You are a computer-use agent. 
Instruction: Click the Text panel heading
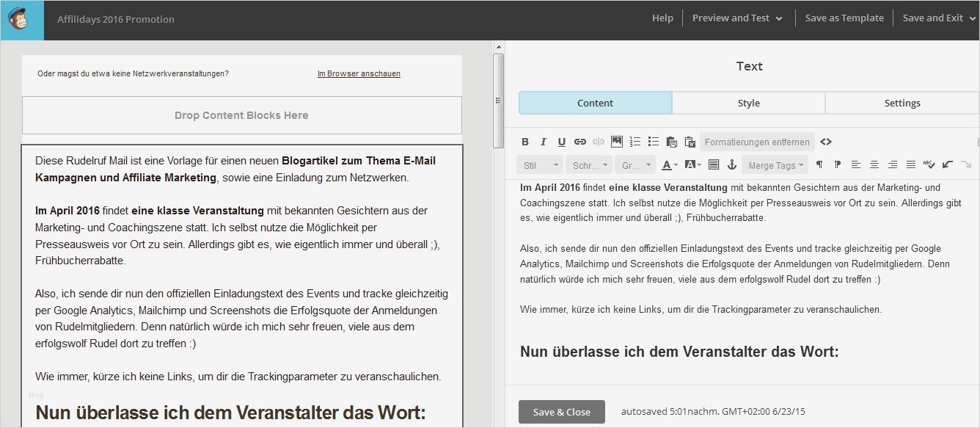click(x=749, y=66)
